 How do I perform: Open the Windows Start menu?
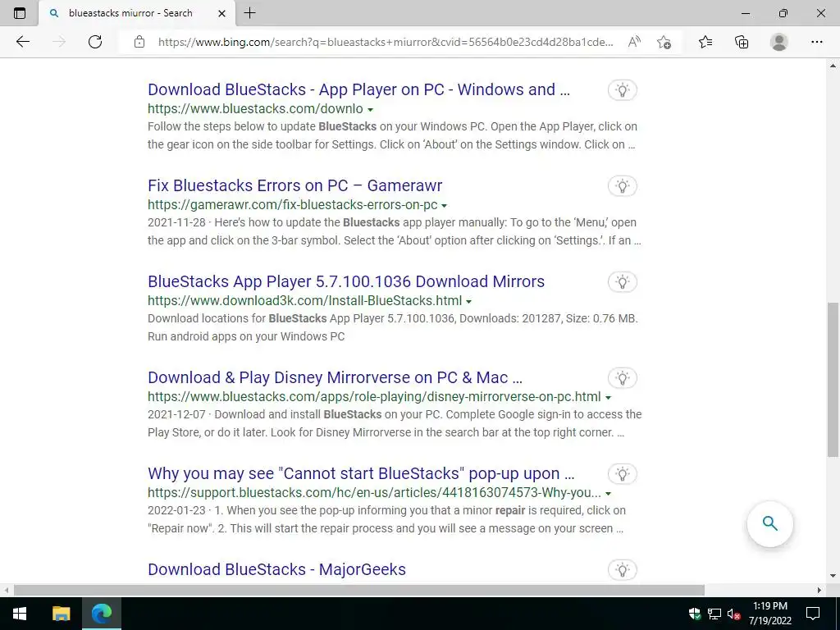click(x=20, y=614)
